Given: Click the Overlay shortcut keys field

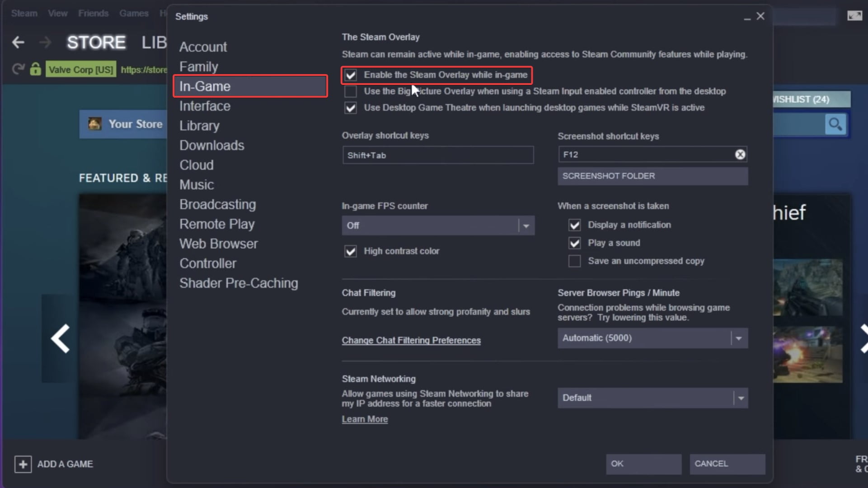Looking at the screenshot, I should coord(438,155).
